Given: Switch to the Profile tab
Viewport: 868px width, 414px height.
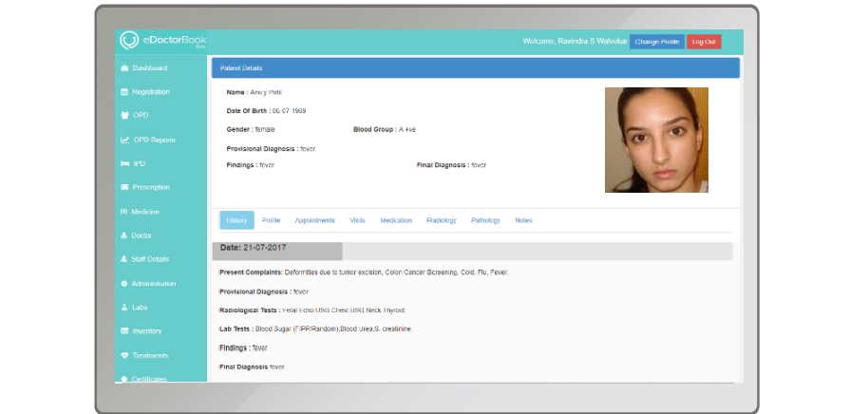Looking at the screenshot, I should (271, 220).
